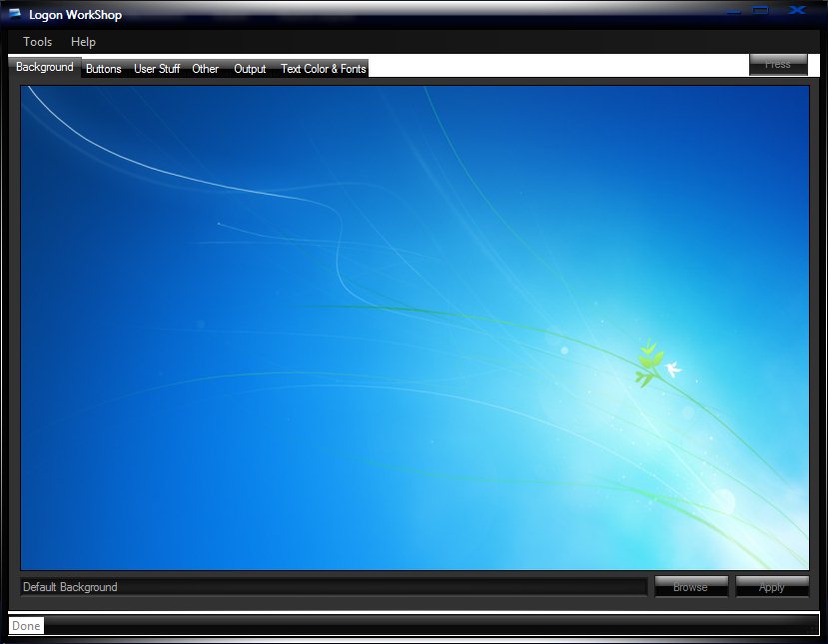
Task: Click the Done status text
Action: point(26,625)
